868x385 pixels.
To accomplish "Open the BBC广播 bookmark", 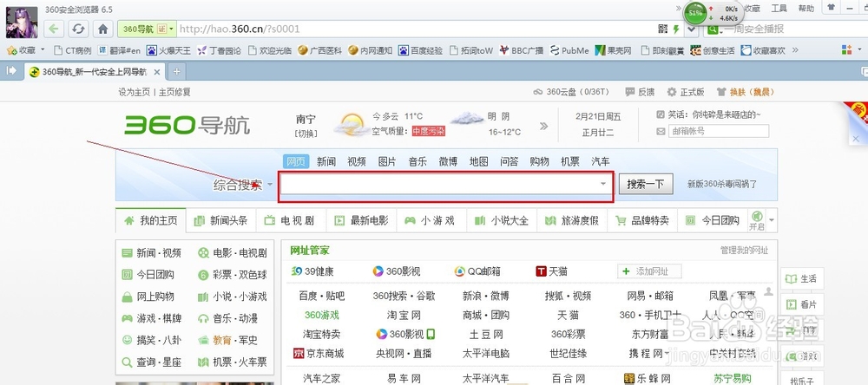I will [521, 50].
